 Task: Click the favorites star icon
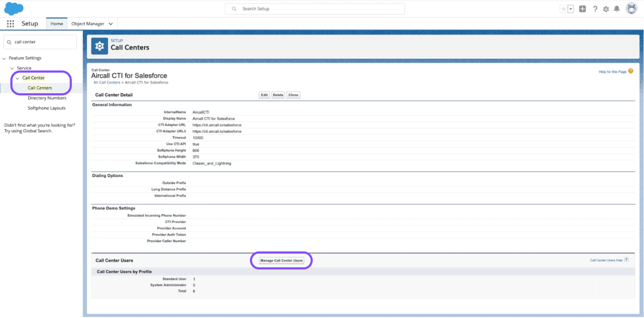point(564,9)
